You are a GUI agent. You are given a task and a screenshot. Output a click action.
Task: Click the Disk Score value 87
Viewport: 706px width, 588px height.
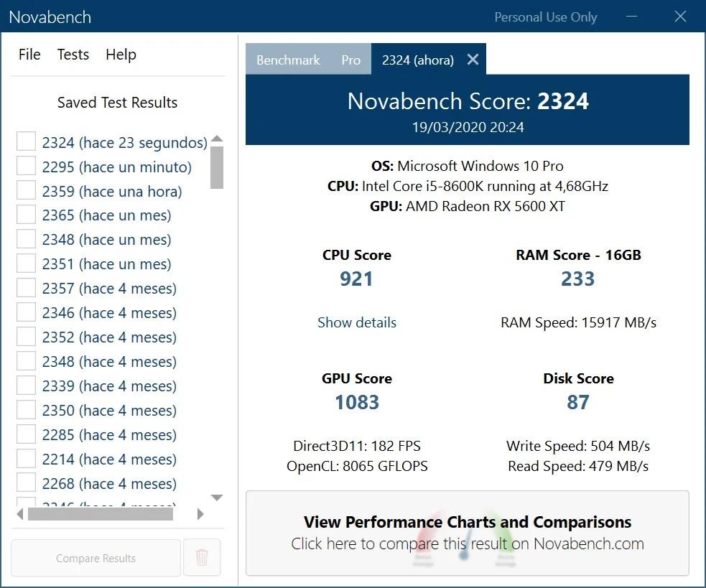click(578, 402)
